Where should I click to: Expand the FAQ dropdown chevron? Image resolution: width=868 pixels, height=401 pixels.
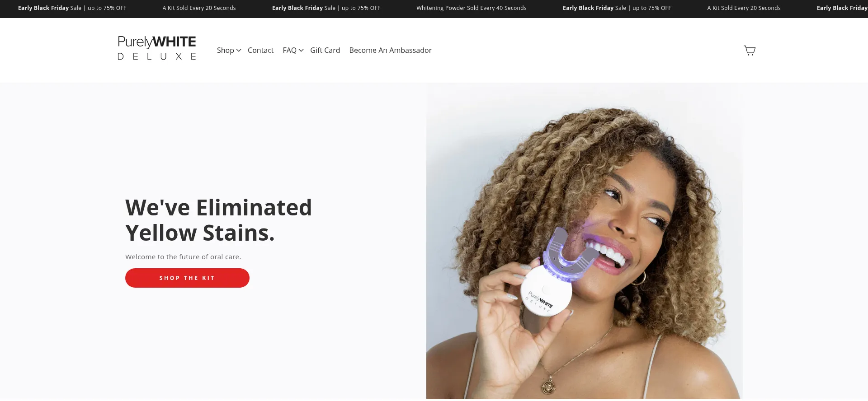[x=301, y=50]
